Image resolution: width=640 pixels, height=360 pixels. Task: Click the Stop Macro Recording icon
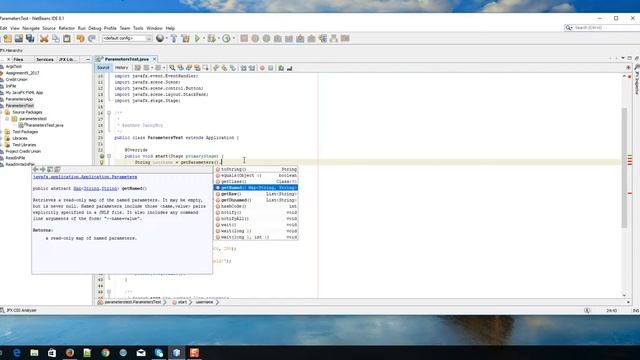(x=270, y=68)
